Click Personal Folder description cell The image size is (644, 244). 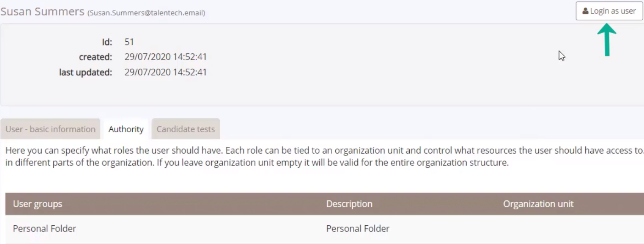pyautogui.click(x=358, y=228)
